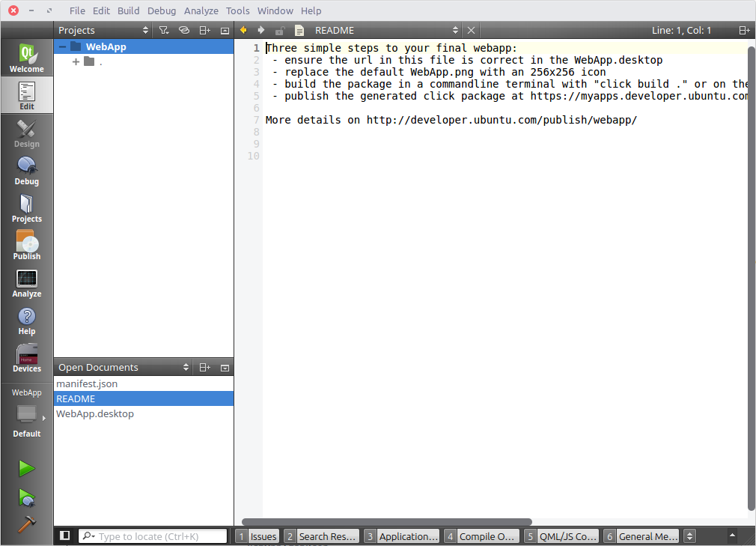The image size is (756, 546).
Task: Open the Edit menu
Action: click(x=101, y=10)
